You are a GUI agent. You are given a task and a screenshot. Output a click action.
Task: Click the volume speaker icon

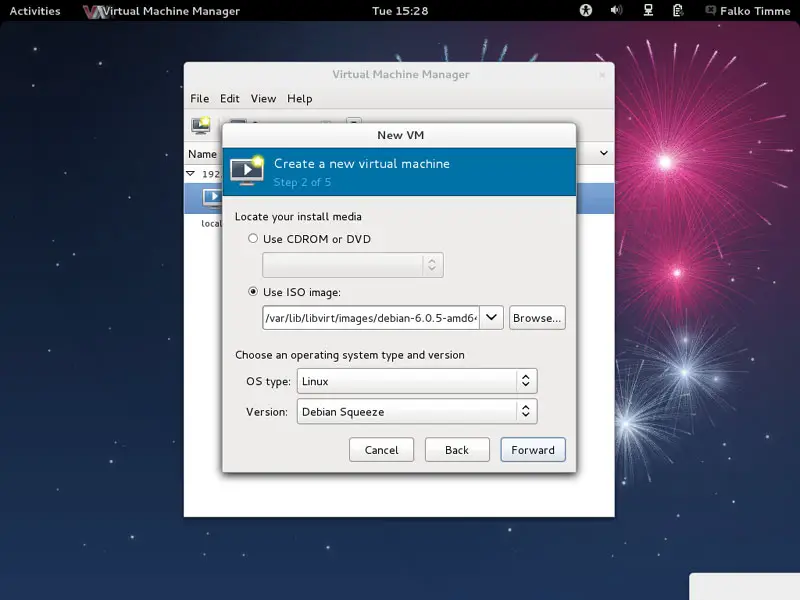coord(616,11)
